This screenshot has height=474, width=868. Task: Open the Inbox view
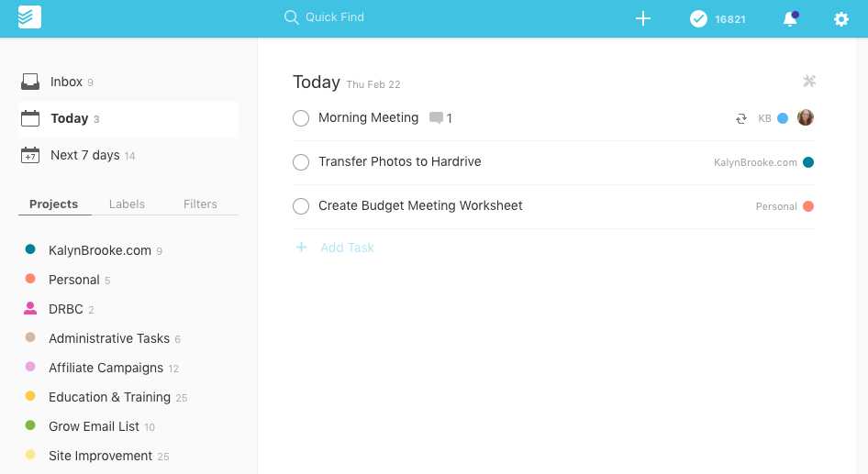click(x=66, y=82)
